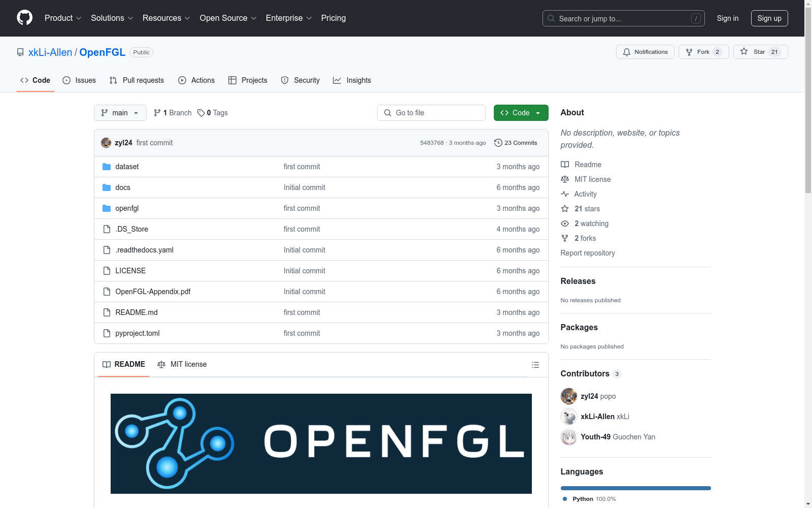Click Sign in
This screenshot has height=508, width=812.
point(728,18)
